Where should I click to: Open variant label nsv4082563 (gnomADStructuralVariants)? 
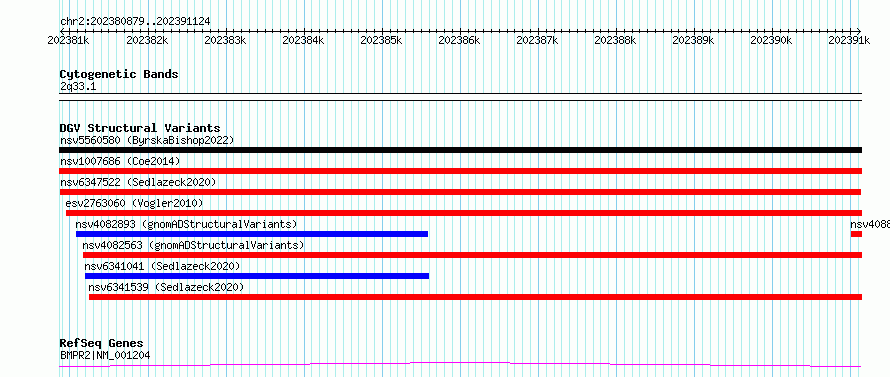(x=193, y=245)
